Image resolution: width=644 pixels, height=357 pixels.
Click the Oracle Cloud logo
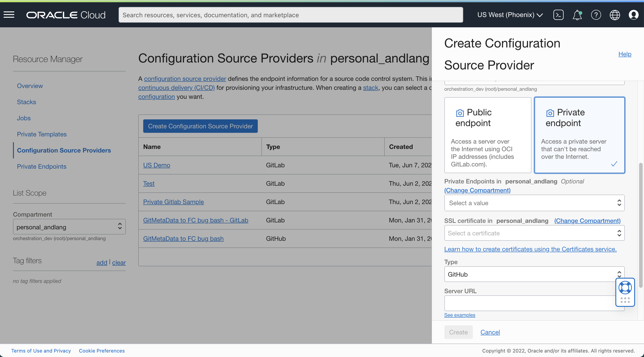coord(66,15)
